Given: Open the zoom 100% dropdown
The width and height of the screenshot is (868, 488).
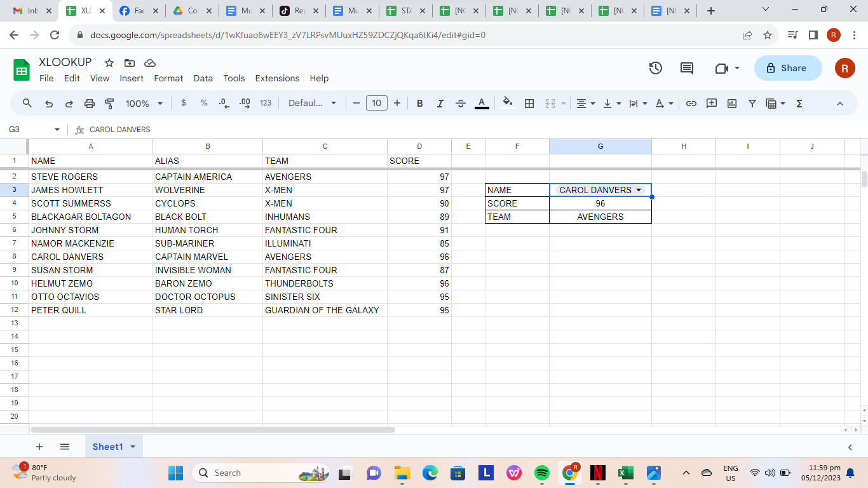Looking at the screenshot, I should click(x=144, y=103).
